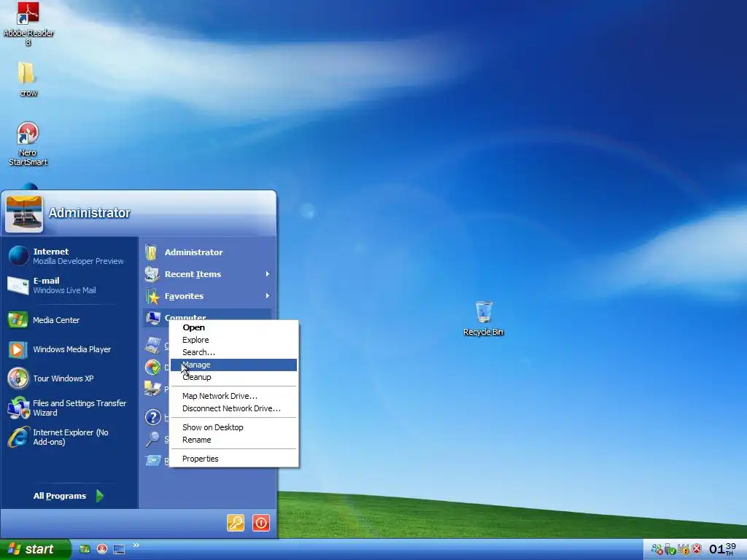747x560 pixels.
Task: Open Internet Mozilla Developer Preview
Action: [68, 256]
